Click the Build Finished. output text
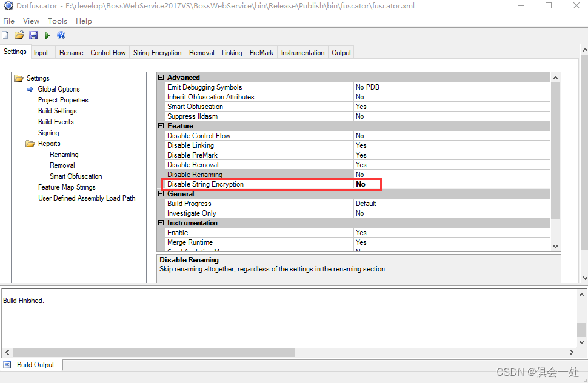The image size is (588, 383). point(24,301)
